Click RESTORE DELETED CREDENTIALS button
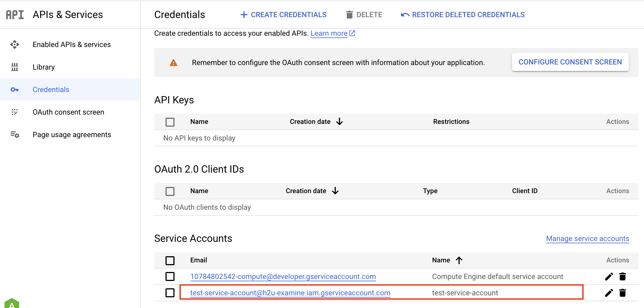The image size is (644, 308). point(463,15)
